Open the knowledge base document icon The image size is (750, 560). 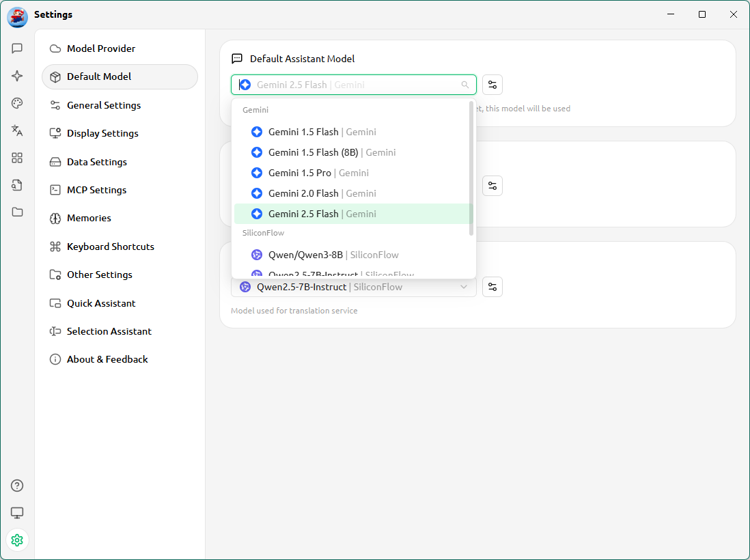coord(17,185)
